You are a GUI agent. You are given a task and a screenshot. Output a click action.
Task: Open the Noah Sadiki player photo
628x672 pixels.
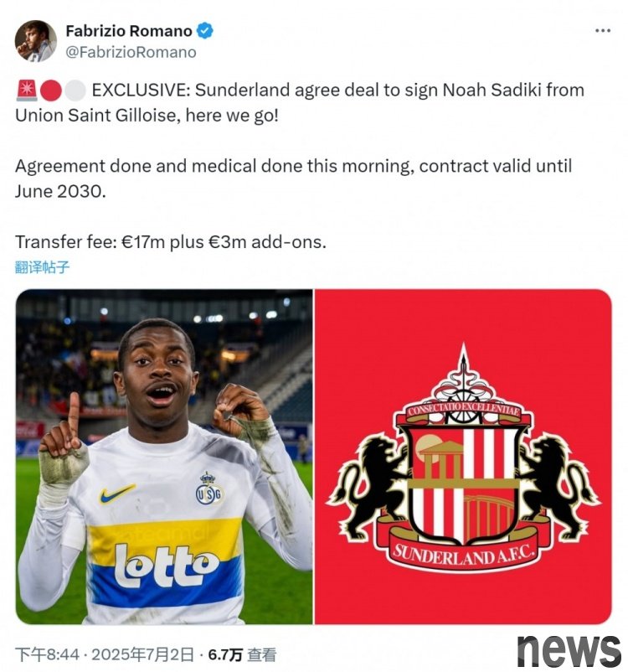pos(164,457)
